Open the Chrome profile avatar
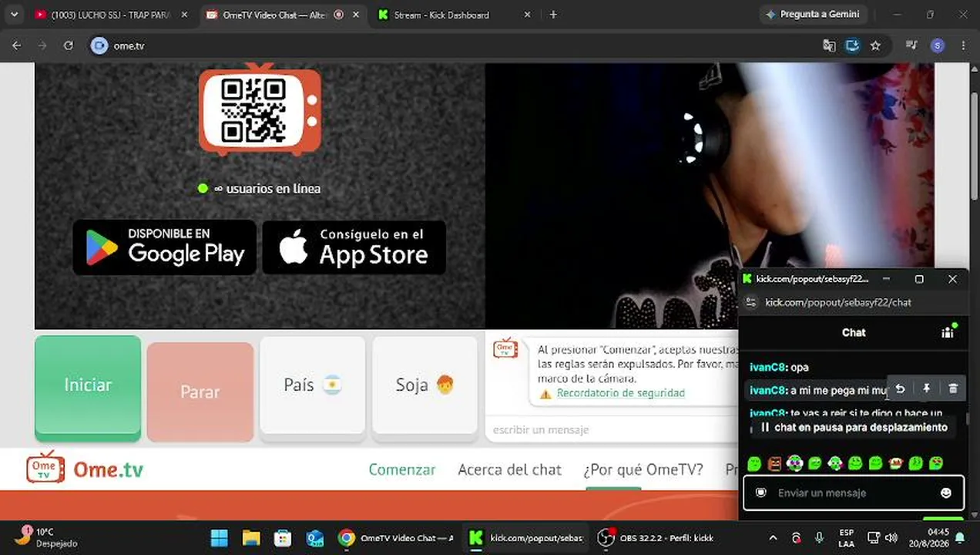Image resolution: width=980 pixels, height=555 pixels. tap(937, 45)
